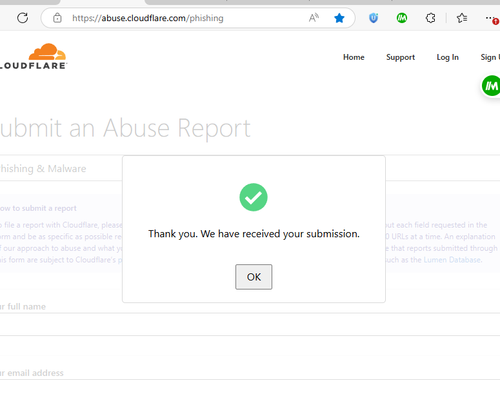Click the full name input field
The width and height of the screenshot is (500, 399).
pyautogui.click(x=250, y=324)
